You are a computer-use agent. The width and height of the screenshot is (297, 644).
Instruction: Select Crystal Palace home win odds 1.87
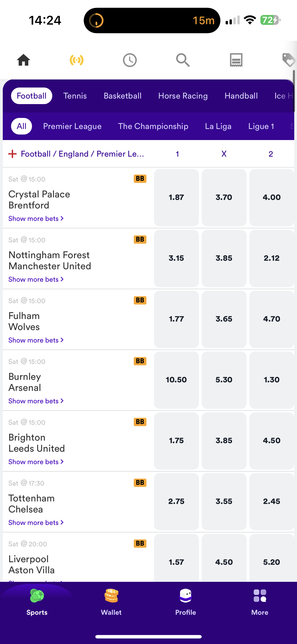coord(176,197)
